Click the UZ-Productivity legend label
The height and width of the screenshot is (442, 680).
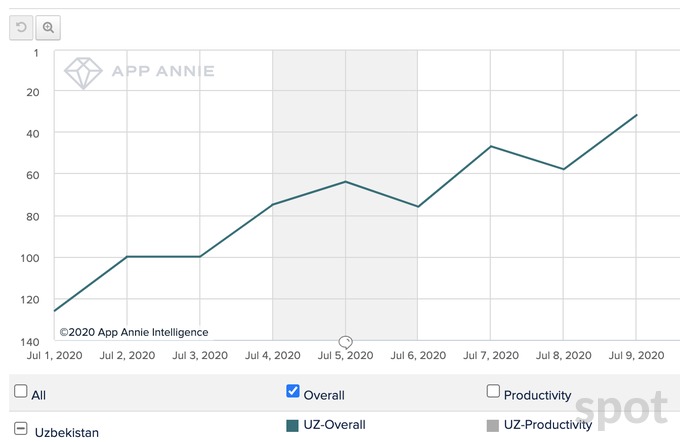pos(548,425)
